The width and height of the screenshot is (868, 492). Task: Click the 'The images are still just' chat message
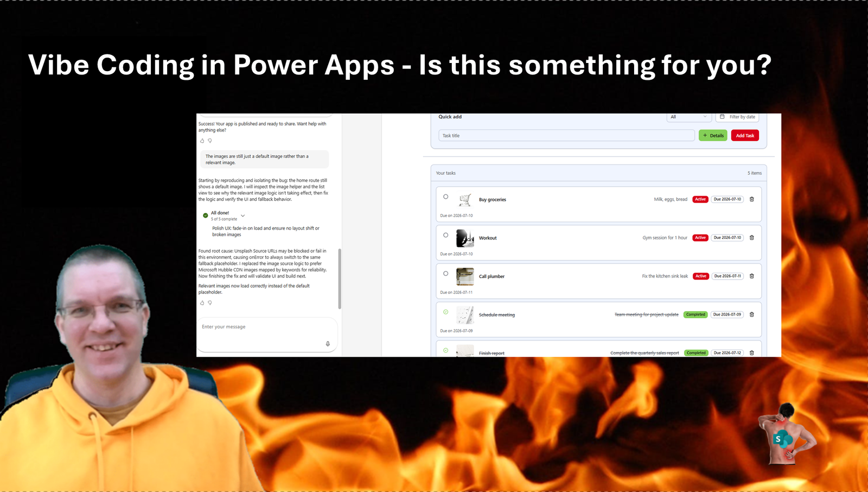(x=265, y=159)
